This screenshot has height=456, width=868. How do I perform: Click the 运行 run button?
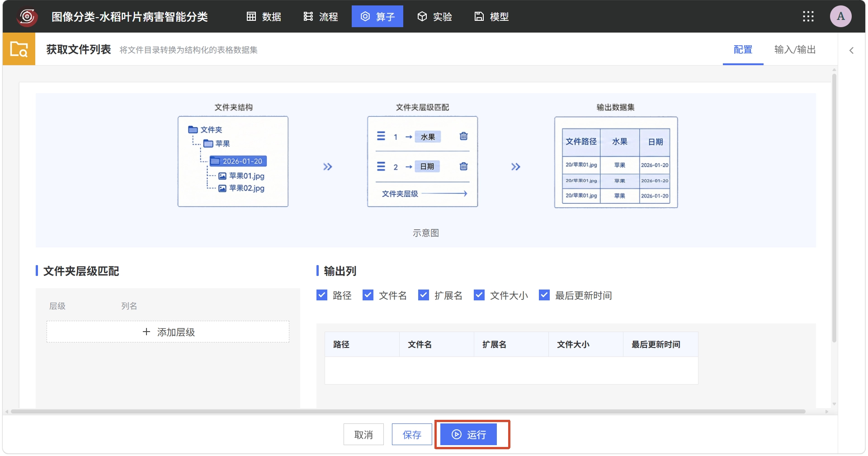click(x=469, y=434)
